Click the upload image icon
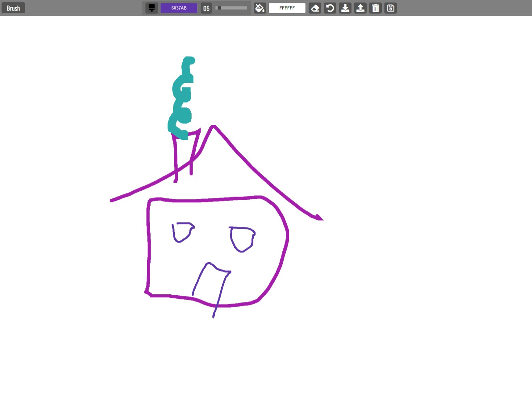This screenshot has height=412, width=532. tap(360, 8)
